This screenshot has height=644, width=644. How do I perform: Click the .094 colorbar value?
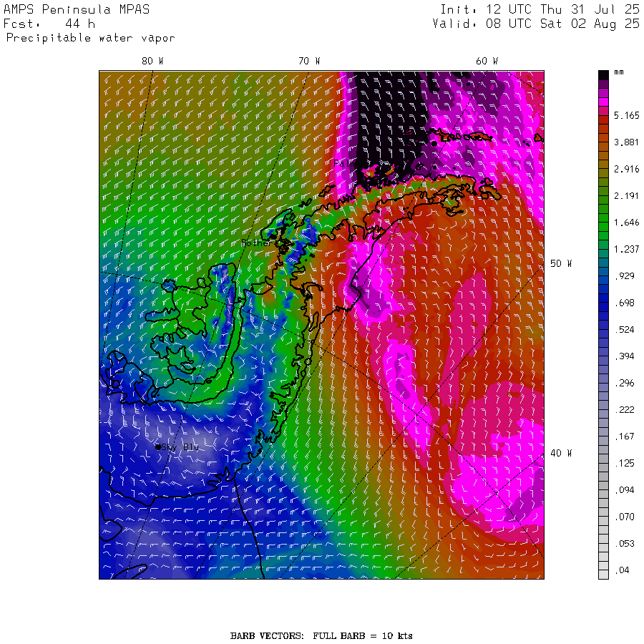[624, 490]
